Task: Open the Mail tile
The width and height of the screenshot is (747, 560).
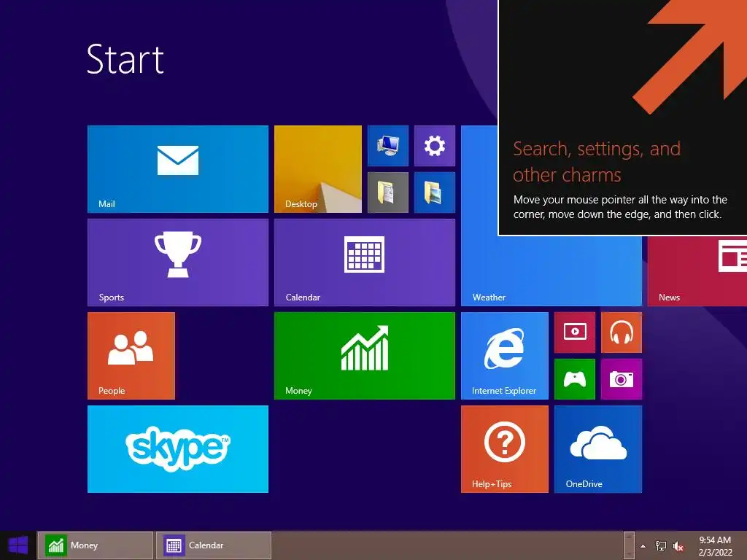Action: [x=178, y=169]
